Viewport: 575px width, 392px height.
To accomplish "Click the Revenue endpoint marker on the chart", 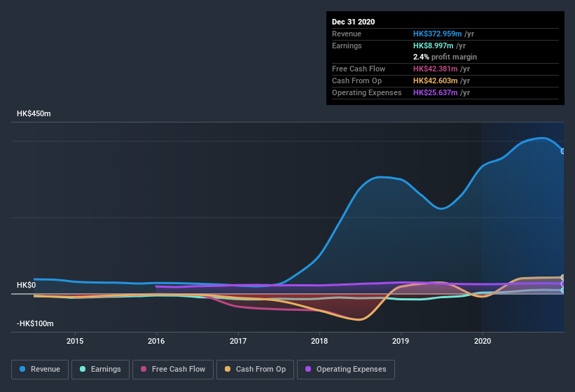I will 563,151.
